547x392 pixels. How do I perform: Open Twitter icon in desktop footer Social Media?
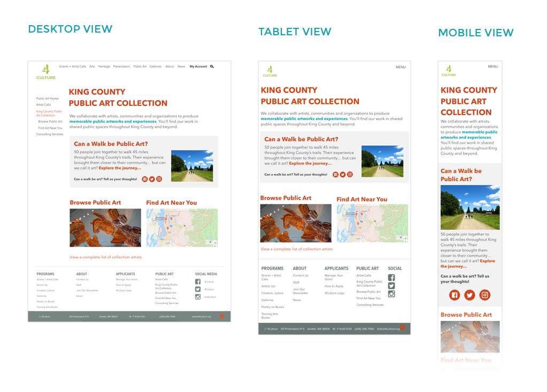(198, 289)
